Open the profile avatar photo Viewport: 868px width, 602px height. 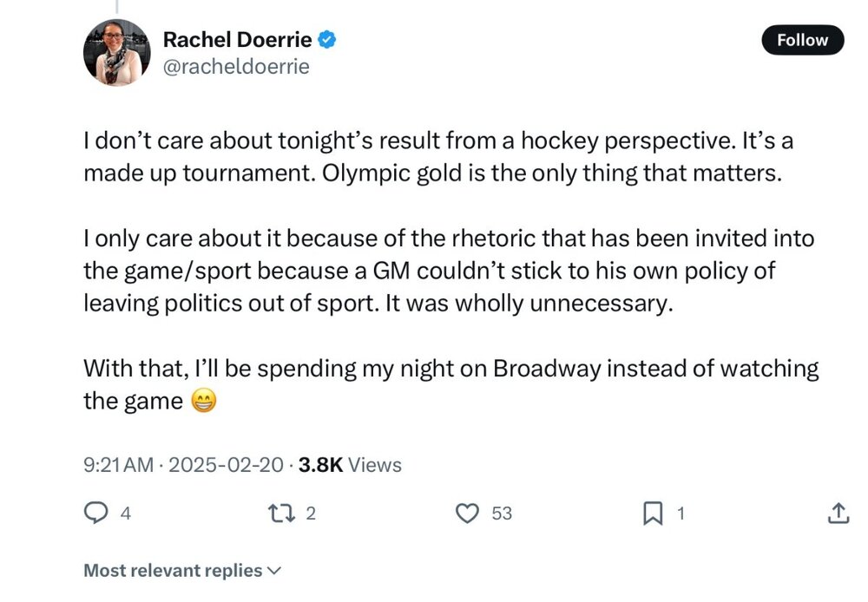(117, 52)
